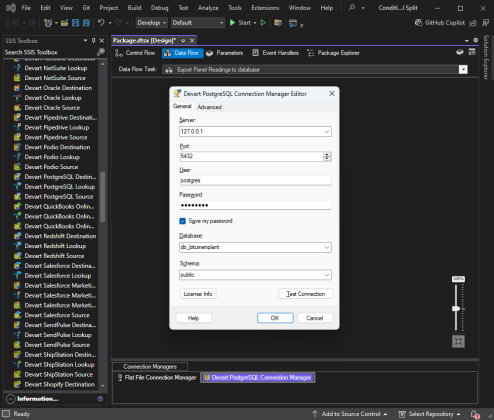Click the Test Connection button
This screenshot has width=494, height=420.
pyautogui.click(x=306, y=294)
